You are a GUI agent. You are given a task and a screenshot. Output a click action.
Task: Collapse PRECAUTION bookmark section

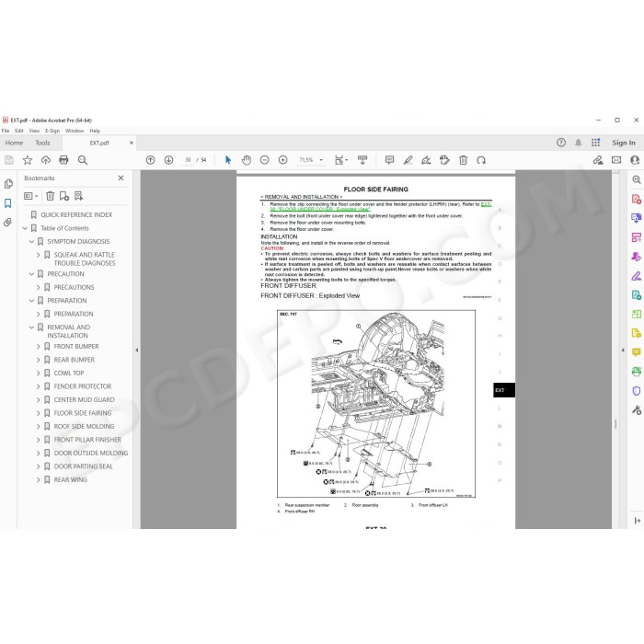(31, 274)
